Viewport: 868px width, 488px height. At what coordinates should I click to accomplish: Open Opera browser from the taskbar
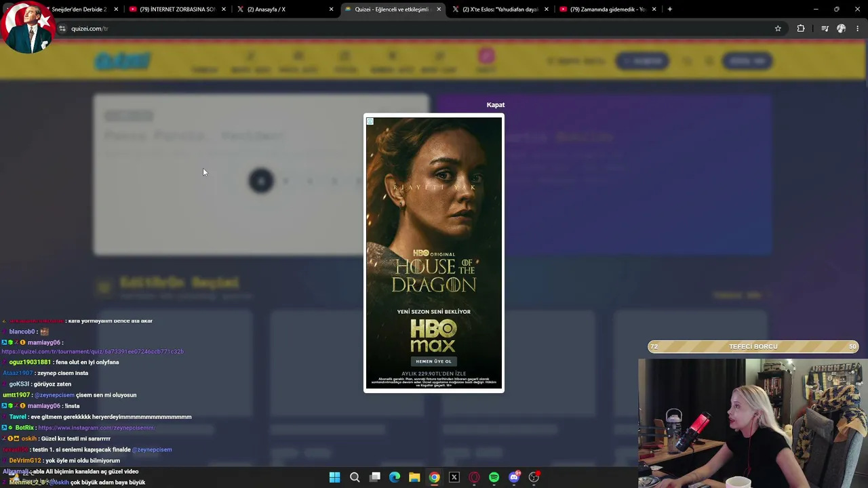(x=474, y=477)
